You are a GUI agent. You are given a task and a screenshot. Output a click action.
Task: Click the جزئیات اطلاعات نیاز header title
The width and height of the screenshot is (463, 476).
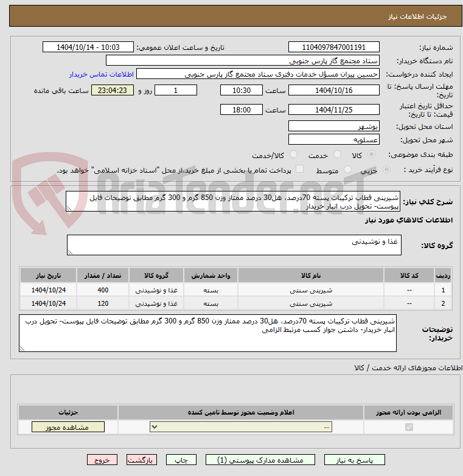(x=417, y=16)
